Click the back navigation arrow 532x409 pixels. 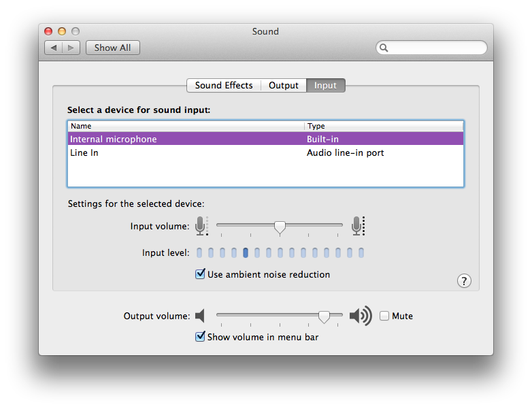tap(54, 48)
